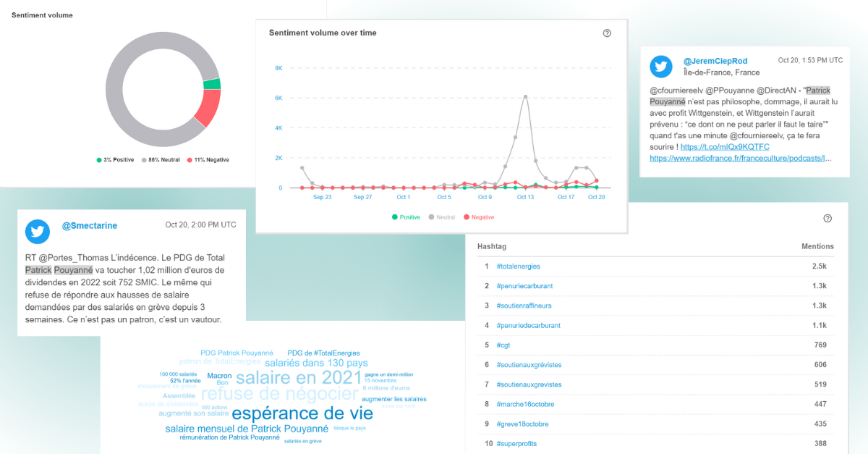Click 8K label on chart y-axis
The width and height of the screenshot is (868, 454).
(278, 68)
